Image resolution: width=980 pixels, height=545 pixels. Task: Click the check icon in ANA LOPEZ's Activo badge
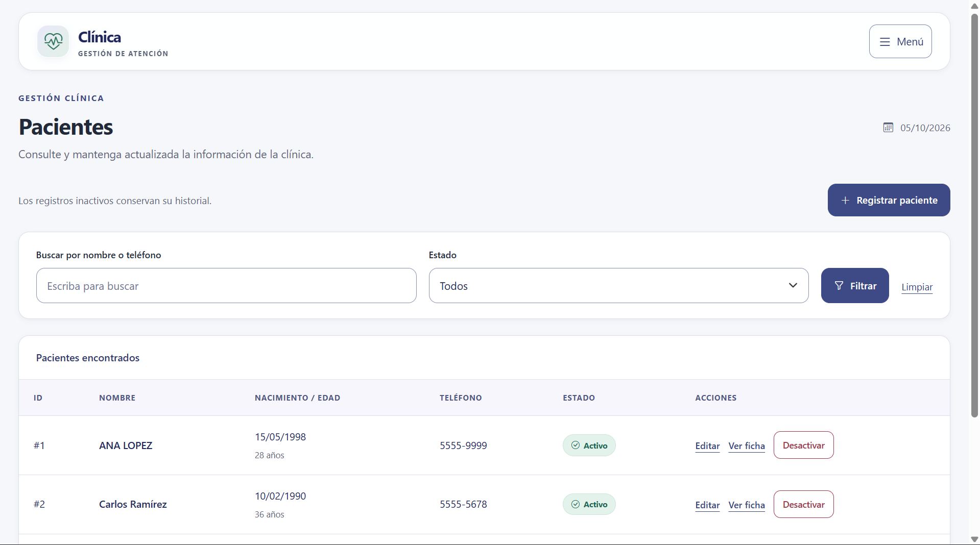click(576, 445)
